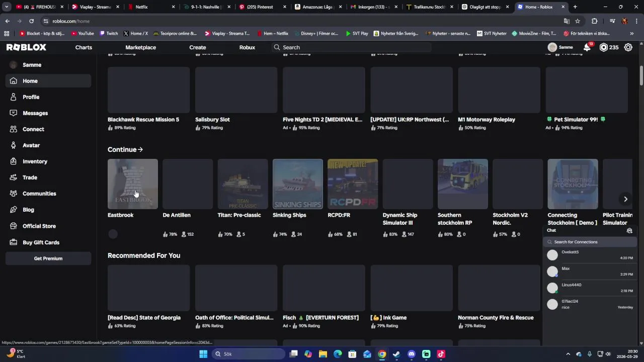Open the Eastbrook game thumbnail
Viewport: 644px width, 362px height.
tap(133, 184)
